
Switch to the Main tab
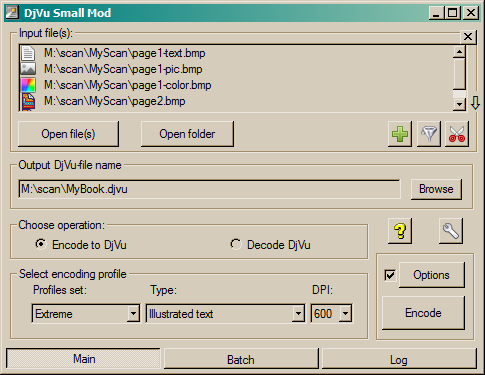point(83,359)
